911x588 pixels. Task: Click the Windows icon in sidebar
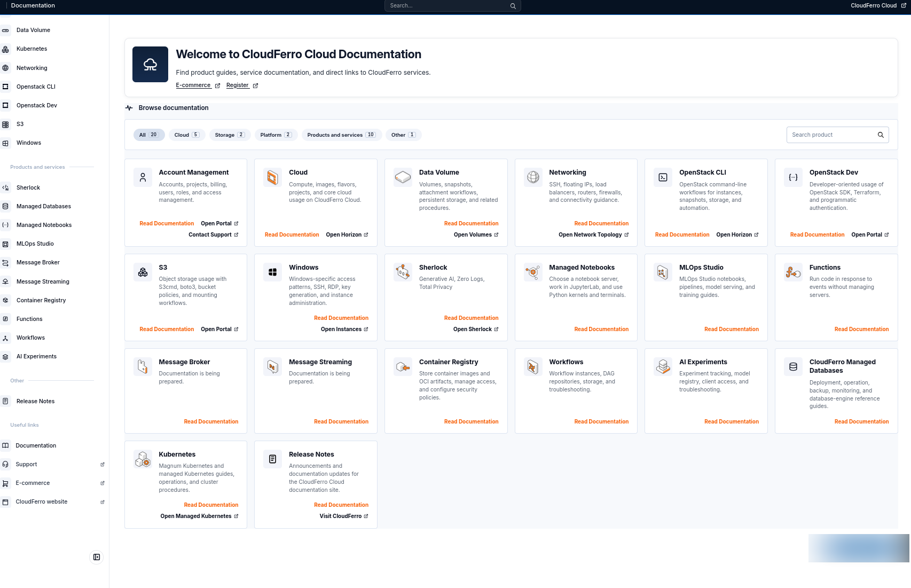[x=5, y=143]
